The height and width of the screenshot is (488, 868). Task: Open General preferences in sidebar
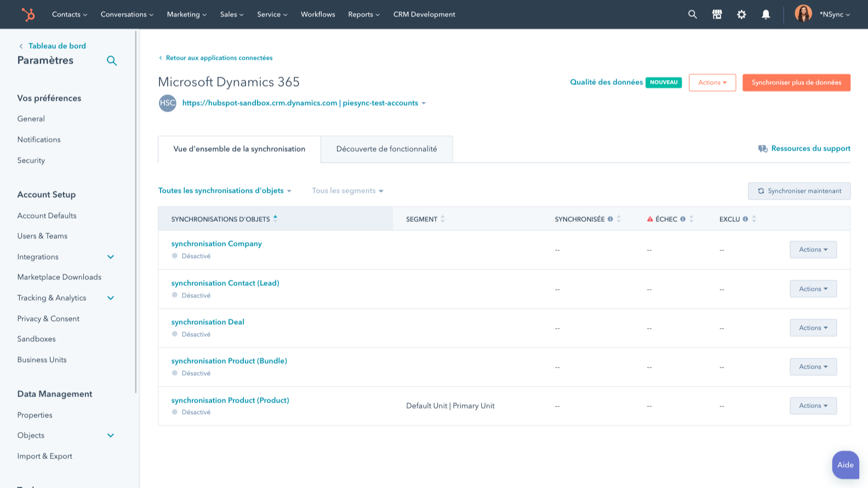31,119
